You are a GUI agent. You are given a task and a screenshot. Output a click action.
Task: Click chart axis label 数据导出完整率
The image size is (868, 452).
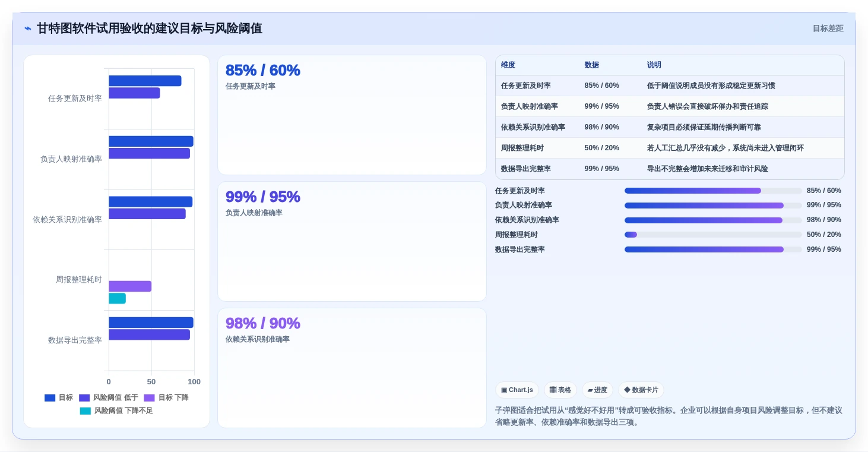point(75,340)
